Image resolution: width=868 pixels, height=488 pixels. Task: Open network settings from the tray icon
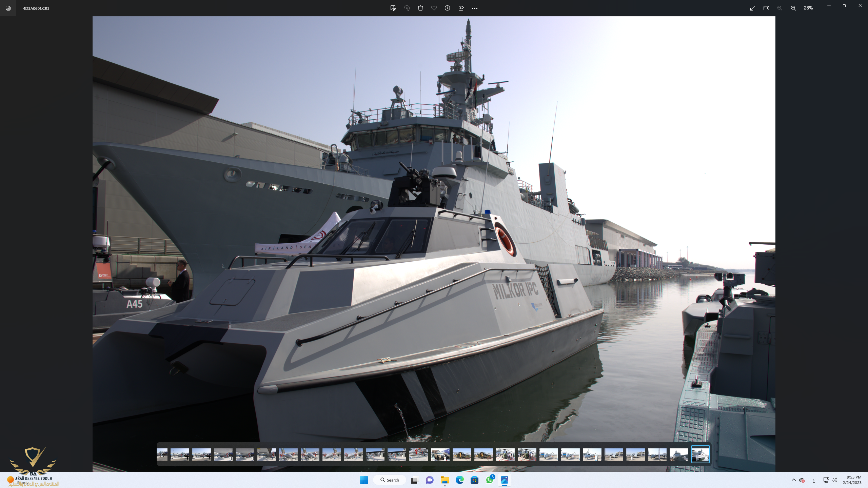click(x=826, y=480)
